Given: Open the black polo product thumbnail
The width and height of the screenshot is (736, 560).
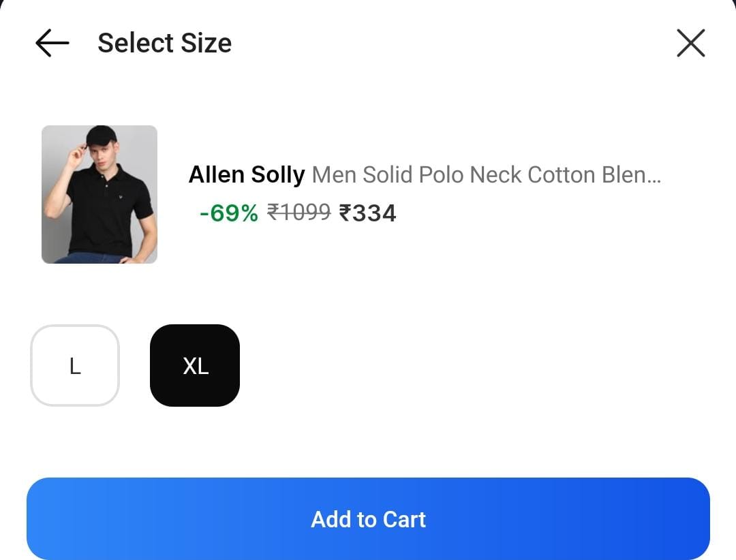Looking at the screenshot, I should point(99,194).
